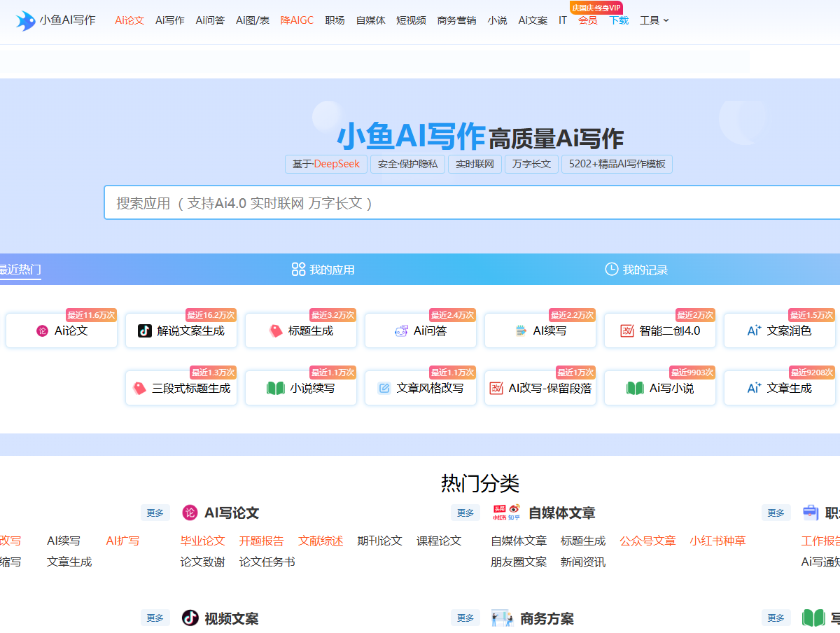
Task: Click the AI写论文 category icon
Action: [x=190, y=513]
